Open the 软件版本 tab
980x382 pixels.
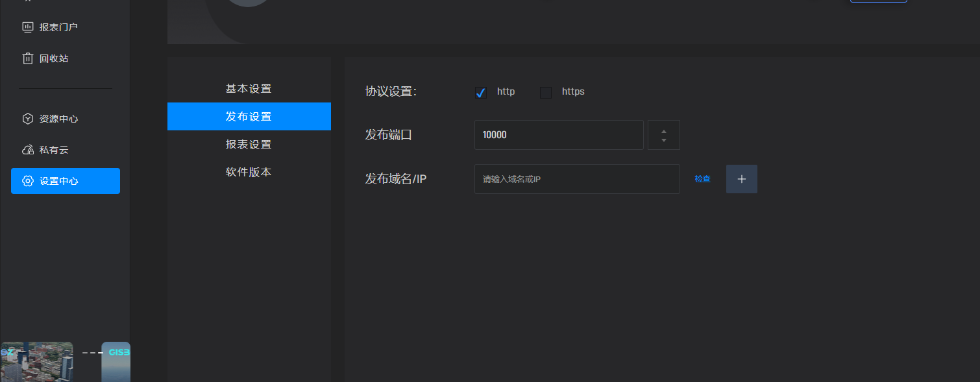[249, 173]
